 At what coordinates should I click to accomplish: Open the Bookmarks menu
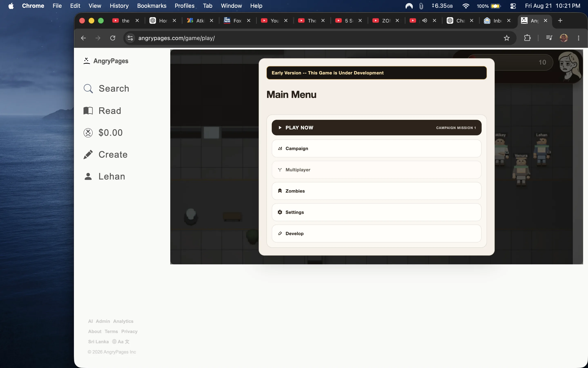(152, 6)
